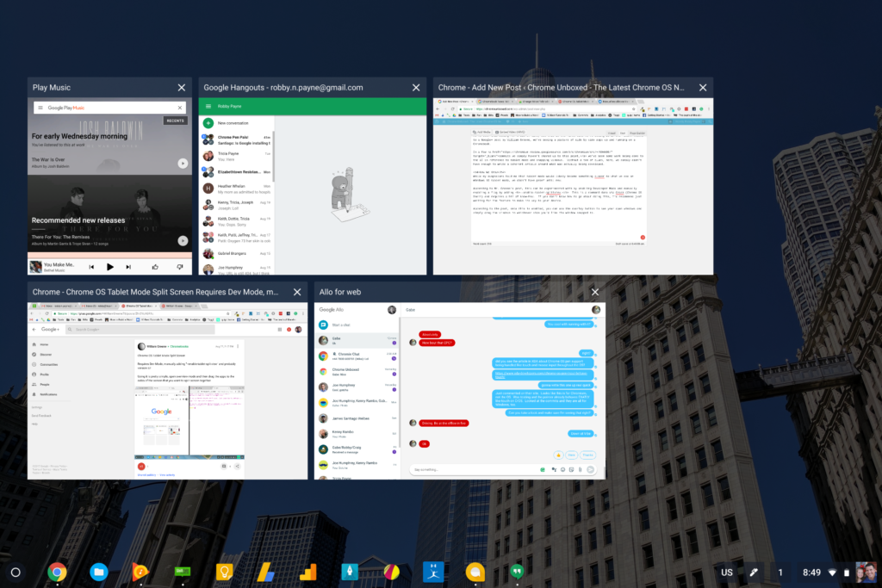Click the stylus tools icon in the system tray

coord(753,572)
